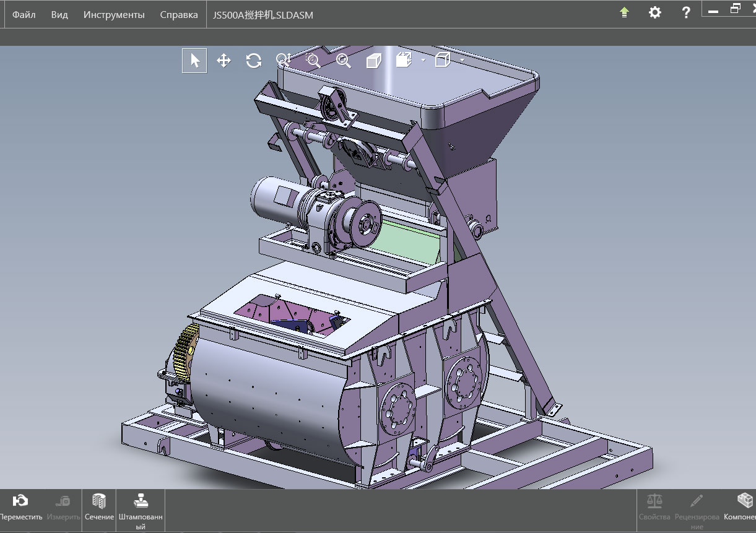Toggle the Perspective view cube icon
Image resolution: width=756 pixels, height=533 pixels.
pos(373,61)
